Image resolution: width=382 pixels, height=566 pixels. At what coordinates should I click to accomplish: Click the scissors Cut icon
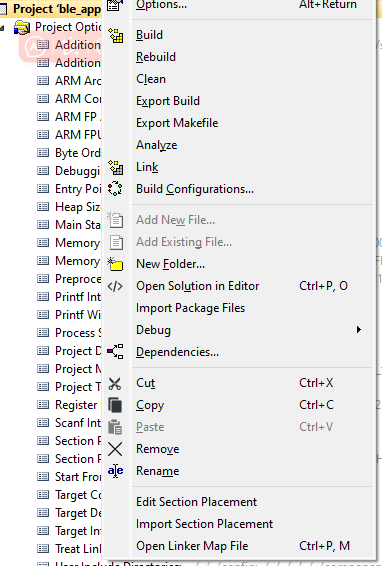click(115, 383)
